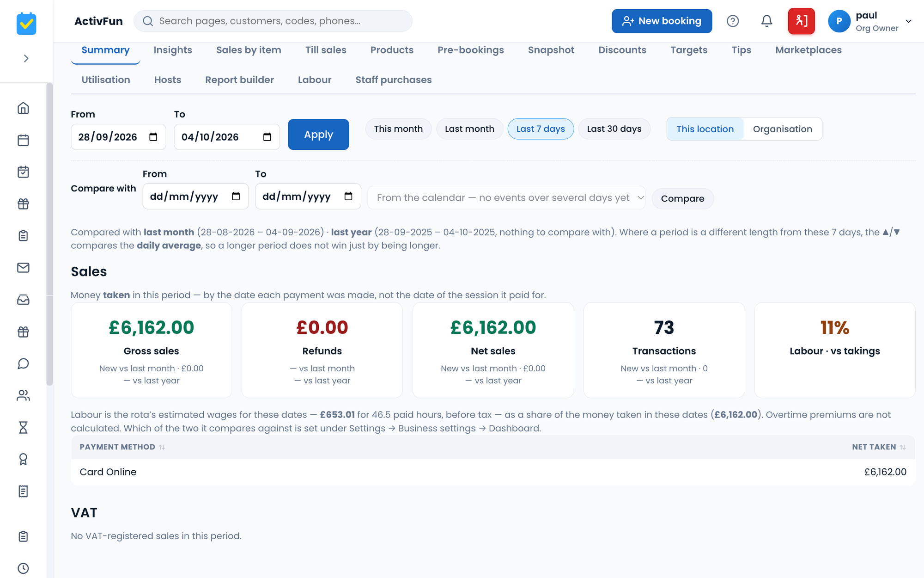Click the search magnifier icon

148,21
